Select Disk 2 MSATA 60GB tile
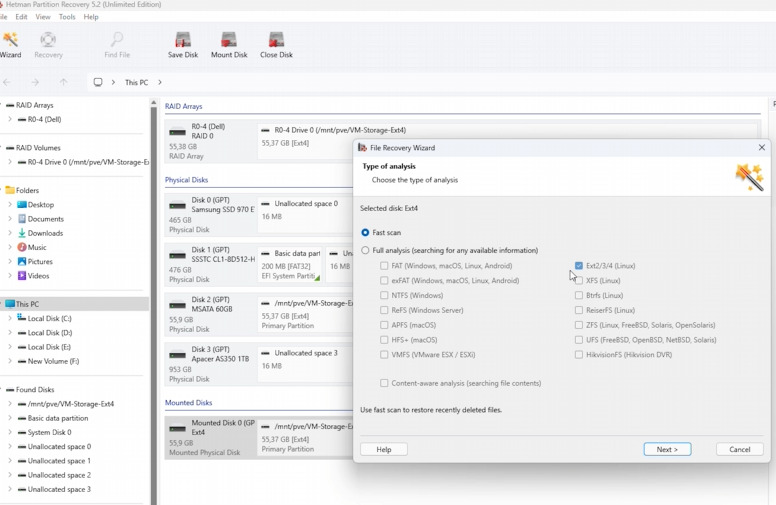Screen dimensions: 776x505 (211, 314)
